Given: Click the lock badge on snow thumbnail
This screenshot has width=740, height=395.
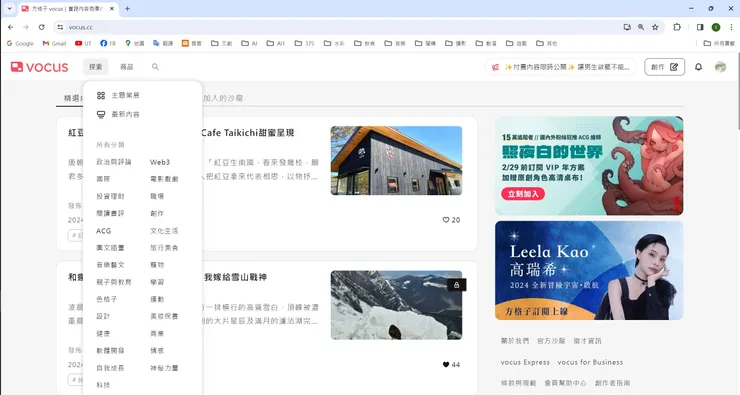Looking at the screenshot, I should pos(456,285).
